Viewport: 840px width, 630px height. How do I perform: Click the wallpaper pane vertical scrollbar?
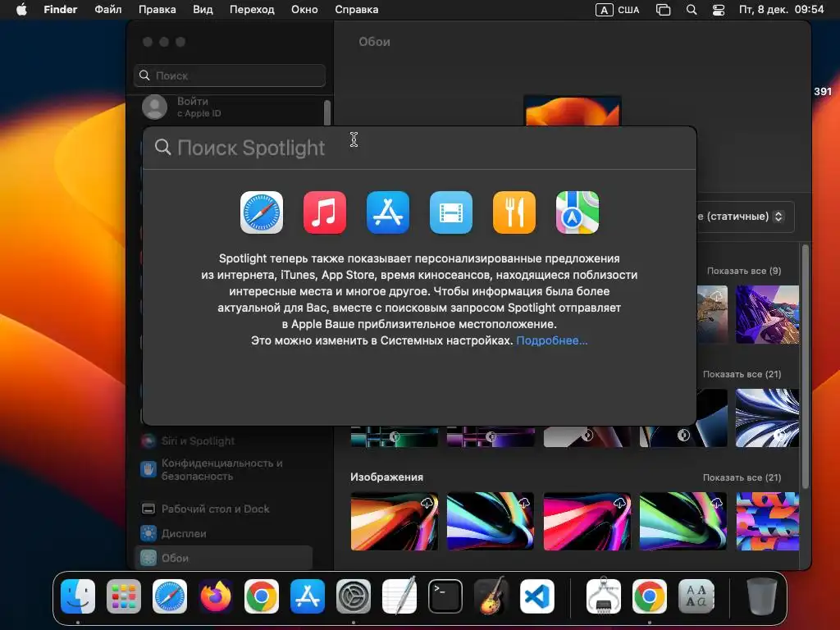click(805, 367)
